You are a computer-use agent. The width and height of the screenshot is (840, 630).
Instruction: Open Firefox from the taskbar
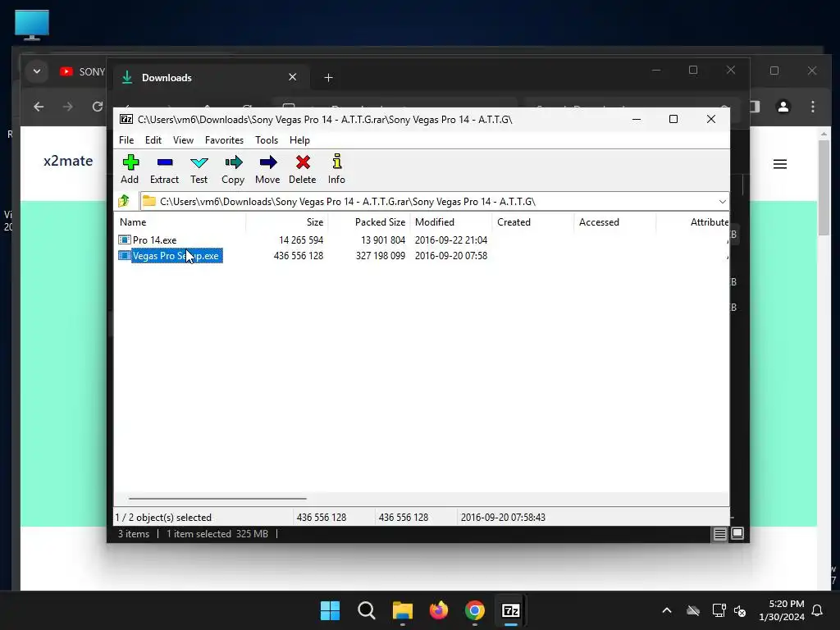click(x=439, y=610)
